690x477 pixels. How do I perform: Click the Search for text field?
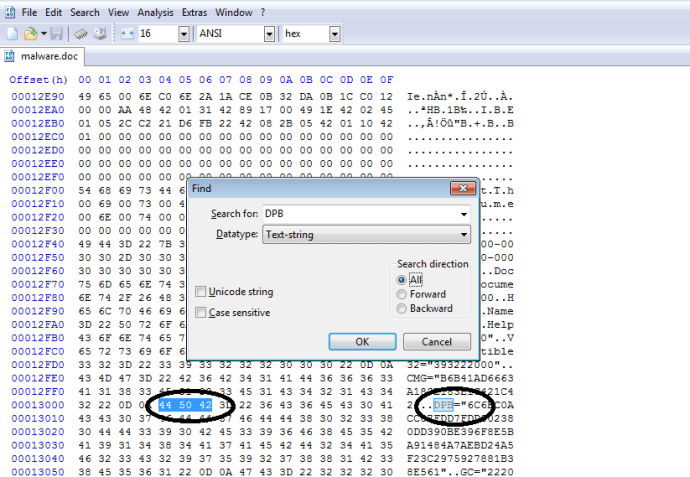pyautogui.click(x=358, y=214)
